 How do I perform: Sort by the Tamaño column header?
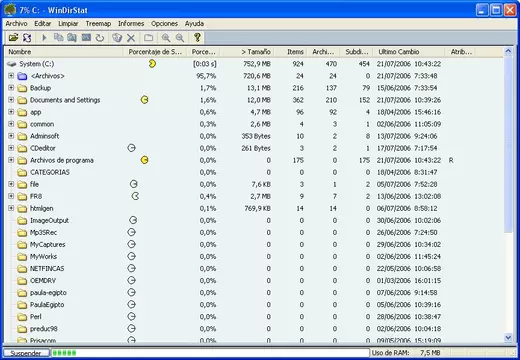pyautogui.click(x=247, y=52)
